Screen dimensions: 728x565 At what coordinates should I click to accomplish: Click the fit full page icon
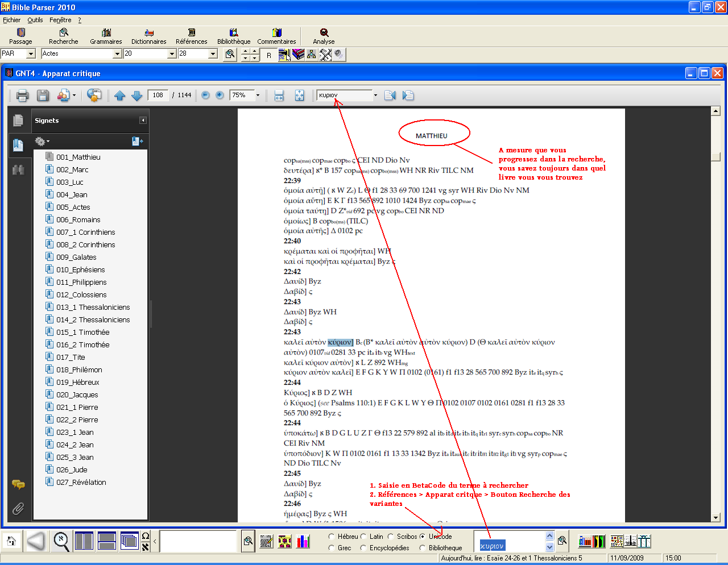(x=300, y=95)
